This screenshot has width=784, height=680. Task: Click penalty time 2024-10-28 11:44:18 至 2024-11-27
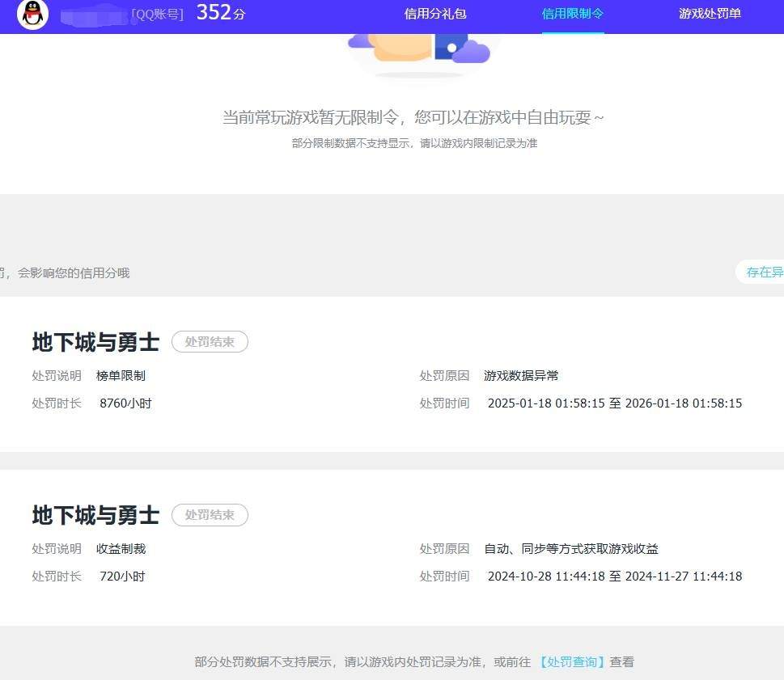[x=615, y=576]
